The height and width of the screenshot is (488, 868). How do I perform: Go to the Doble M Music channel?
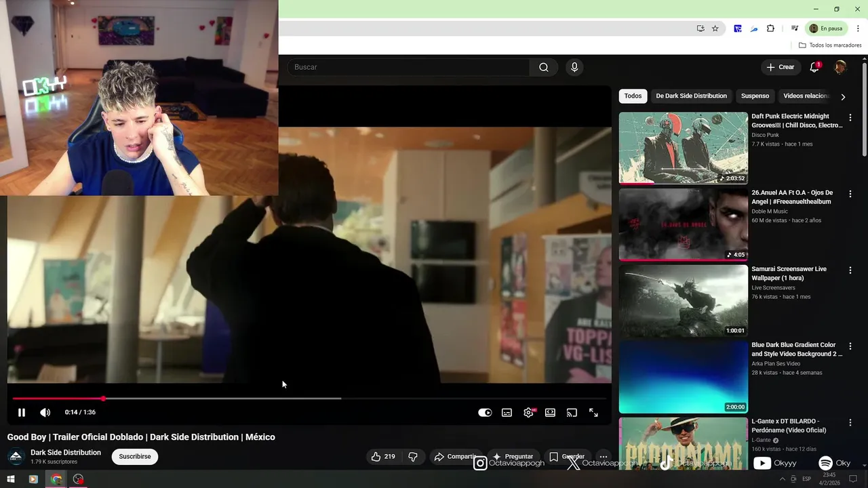click(x=770, y=211)
